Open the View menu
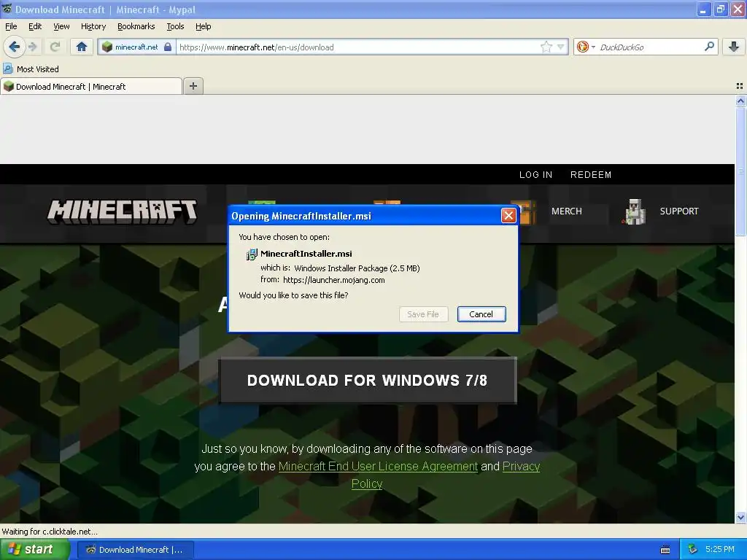The image size is (747, 560). (61, 26)
